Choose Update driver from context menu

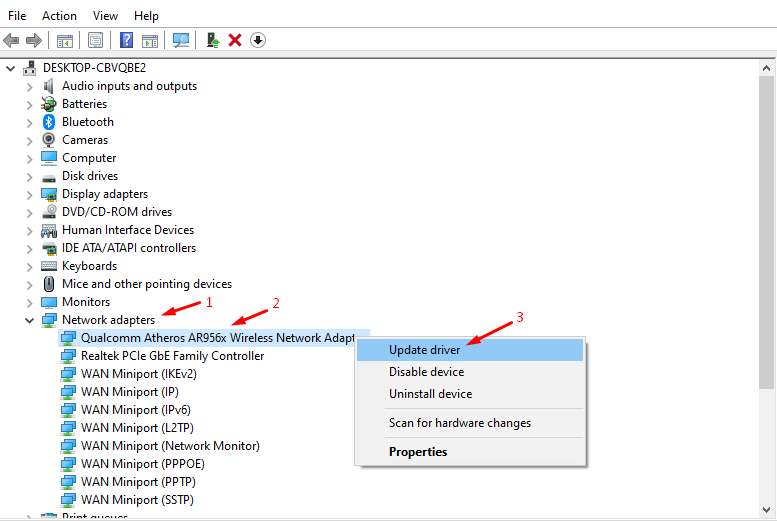[424, 350]
